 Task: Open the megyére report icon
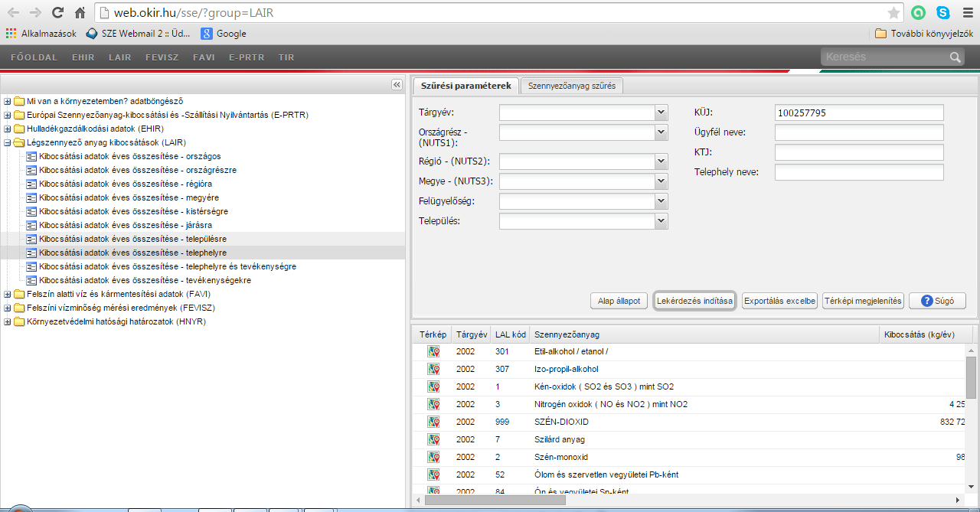point(31,197)
